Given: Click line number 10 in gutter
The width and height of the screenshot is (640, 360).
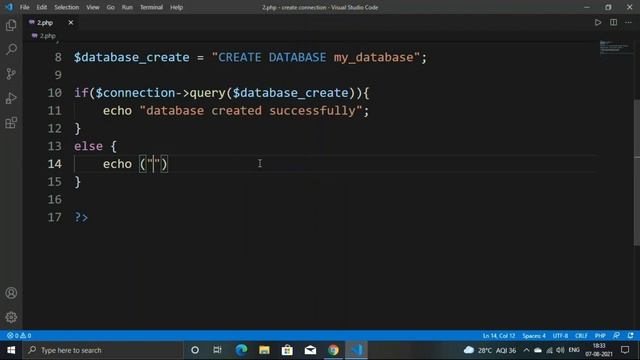Looking at the screenshot, I should [x=55, y=93].
